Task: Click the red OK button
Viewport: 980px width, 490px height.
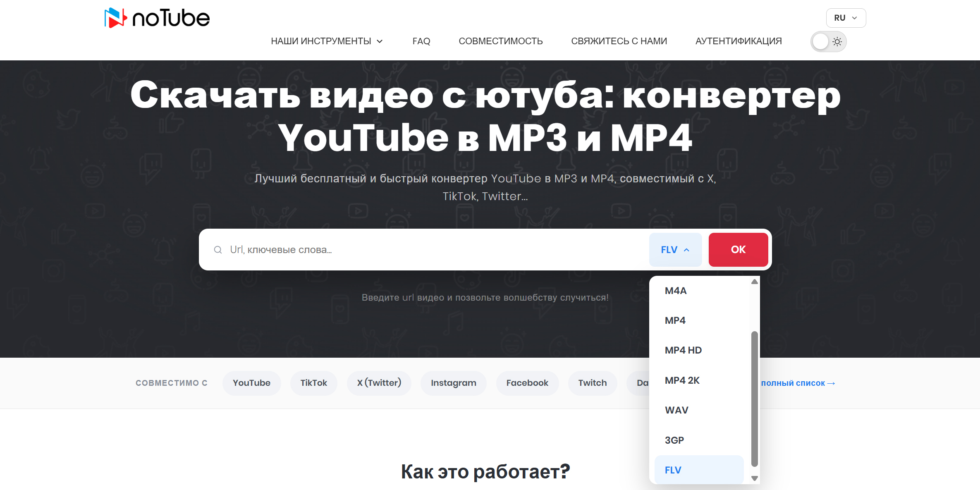Action: (738, 250)
